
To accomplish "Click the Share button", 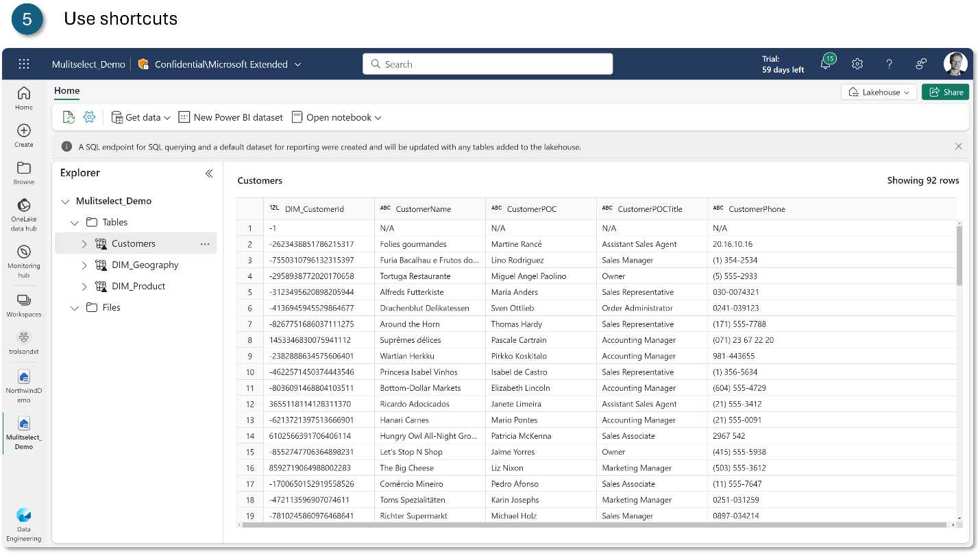I will (945, 92).
